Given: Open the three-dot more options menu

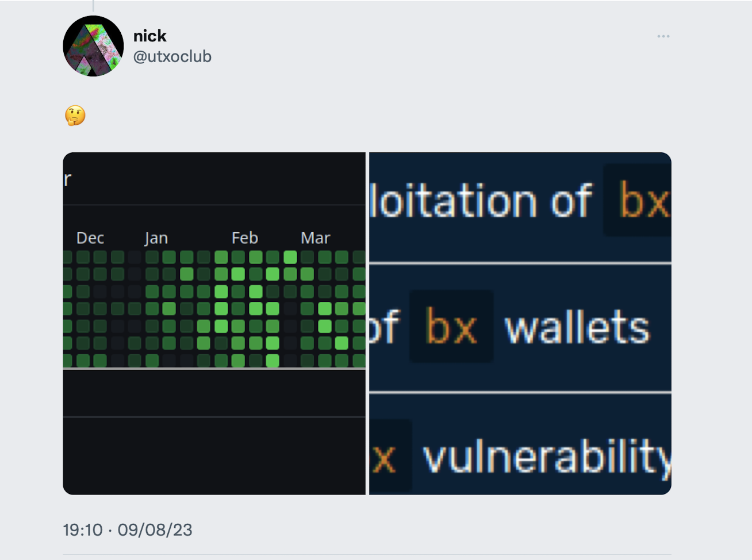Looking at the screenshot, I should (663, 36).
